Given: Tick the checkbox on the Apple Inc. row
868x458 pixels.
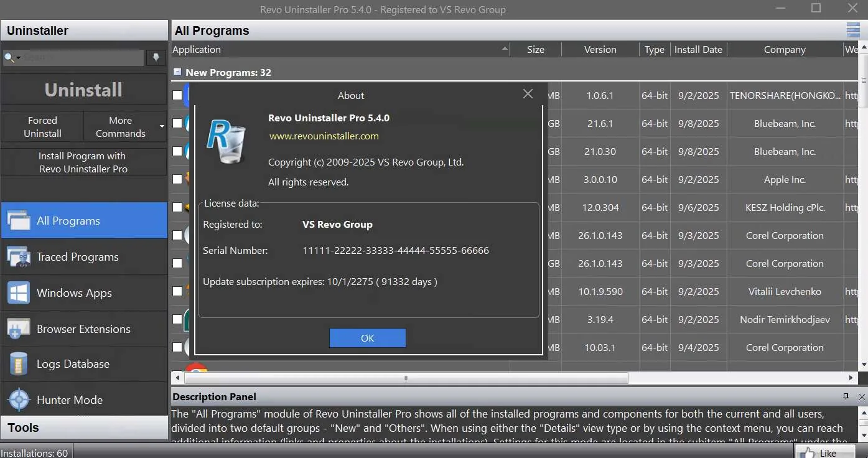Looking at the screenshot, I should [x=177, y=179].
